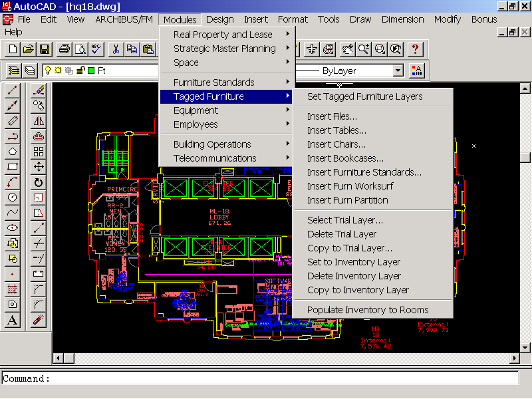Click the Copy to clipboard icon
The image size is (532, 399).
point(132,49)
